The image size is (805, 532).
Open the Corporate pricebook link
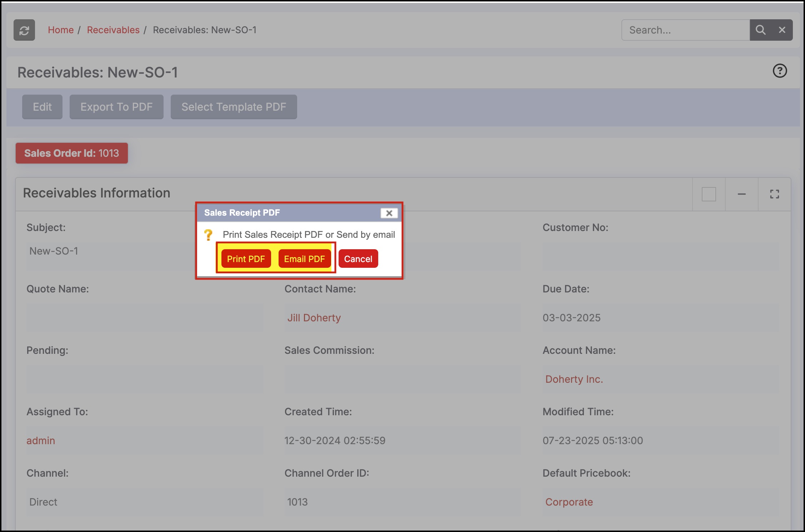(x=569, y=502)
